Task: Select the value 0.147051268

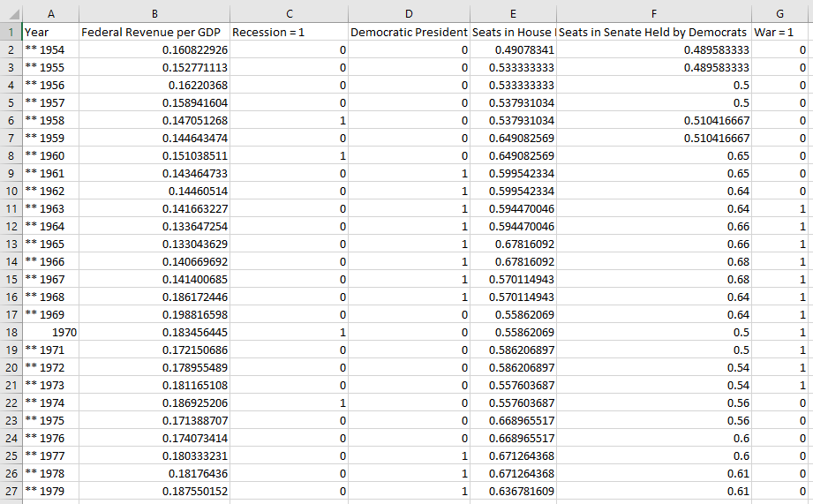Action: pyautogui.click(x=154, y=120)
